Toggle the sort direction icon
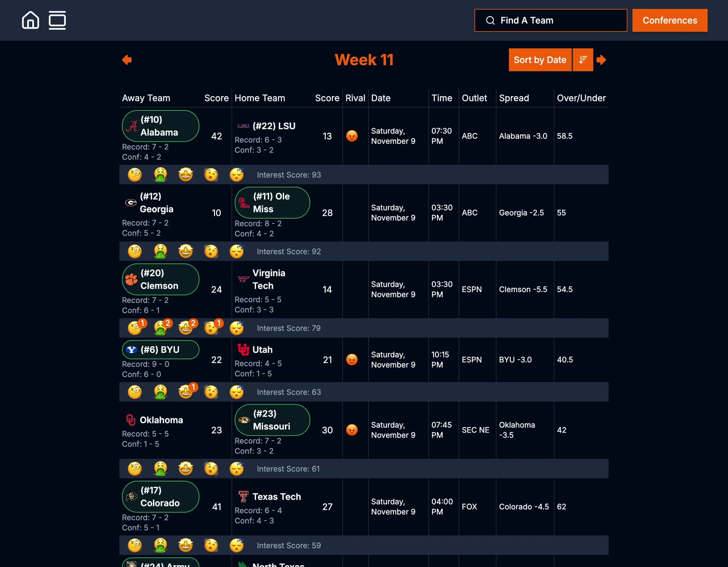Image resolution: width=728 pixels, height=567 pixels. point(583,59)
